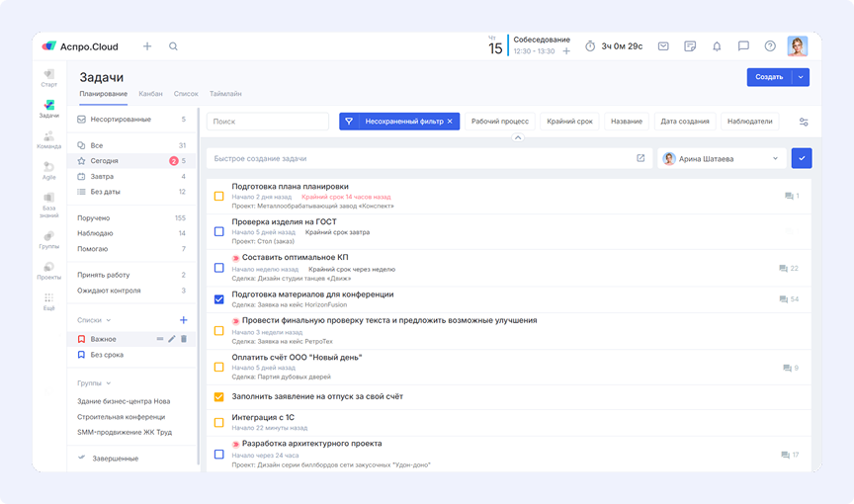Open assignee dropdown Арина Шатаева

click(722, 158)
